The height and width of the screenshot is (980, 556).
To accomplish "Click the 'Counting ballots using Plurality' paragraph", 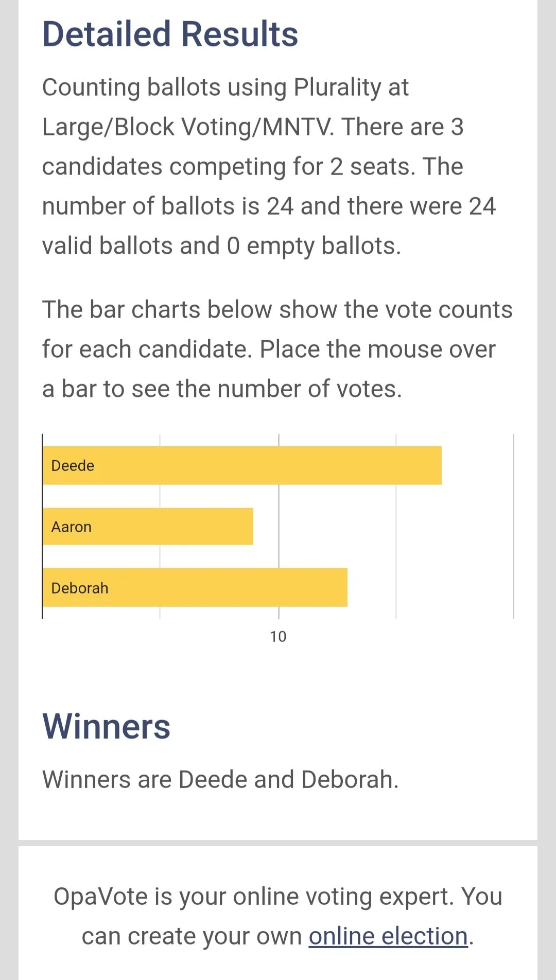I will (x=269, y=166).
